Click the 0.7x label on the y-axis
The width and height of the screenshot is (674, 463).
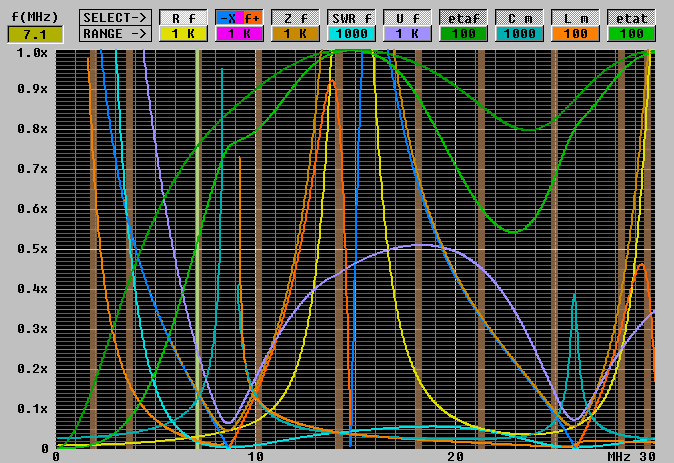click(x=32, y=169)
